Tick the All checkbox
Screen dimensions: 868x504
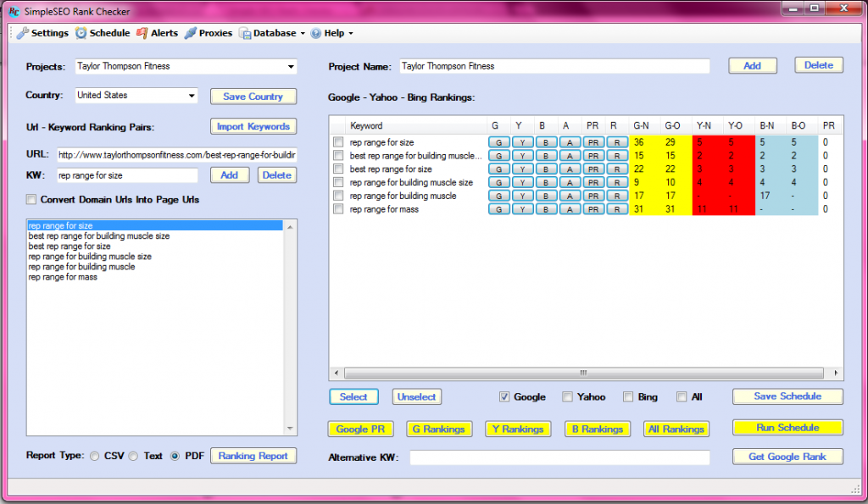pos(682,396)
